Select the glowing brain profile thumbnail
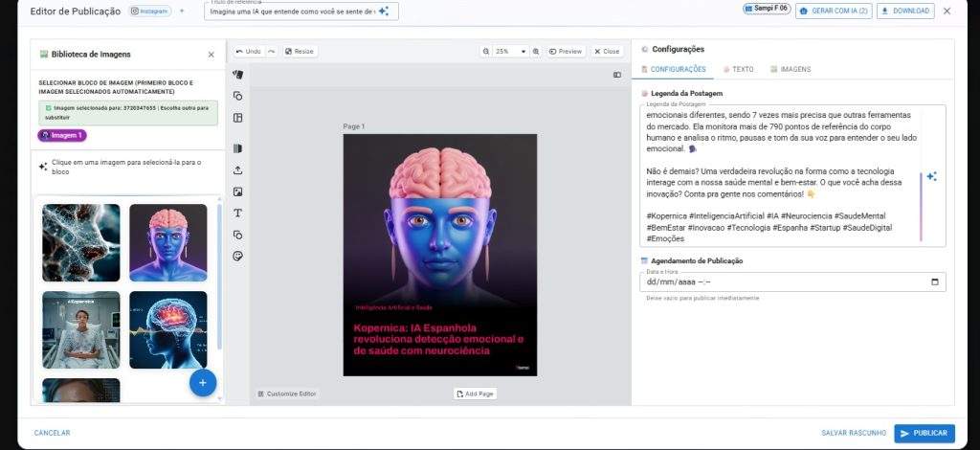Image resolution: width=980 pixels, height=450 pixels. pyautogui.click(x=167, y=329)
